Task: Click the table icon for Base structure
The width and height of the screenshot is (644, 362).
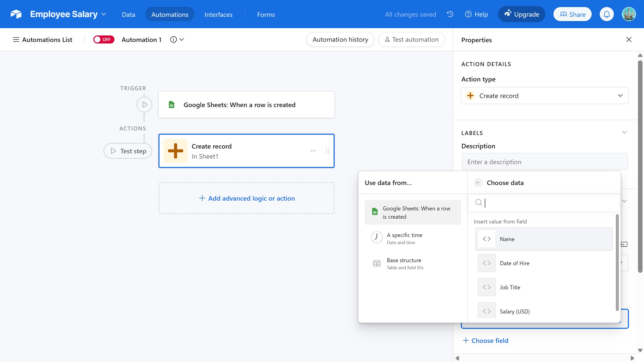Action: coord(377,263)
